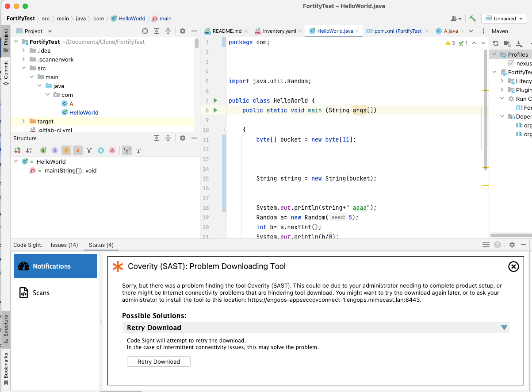Toggle autoscroll from source in Structure
Image resolution: width=532 pixels, height=392 pixels.
click(138, 150)
